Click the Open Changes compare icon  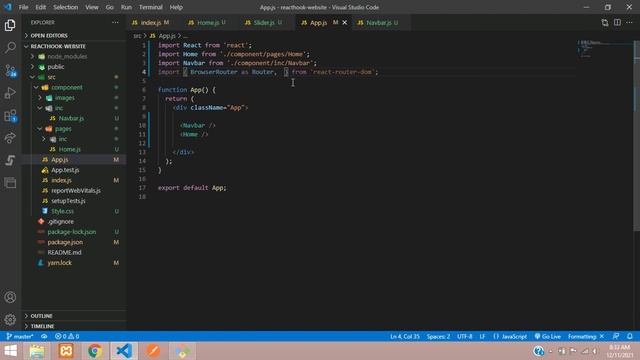click(x=605, y=22)
